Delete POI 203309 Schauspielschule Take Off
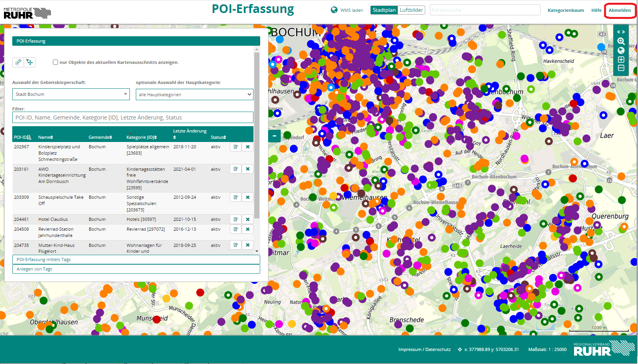 pos(248,197)
